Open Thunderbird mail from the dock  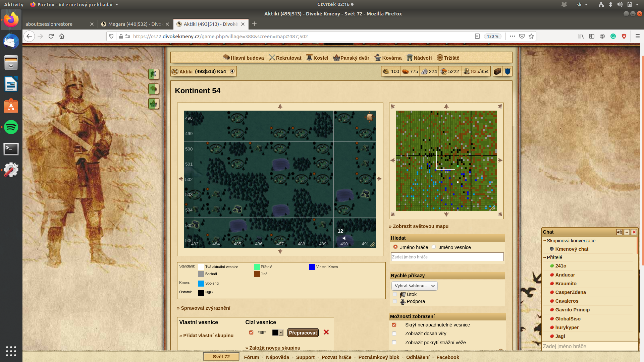(11, 41)
